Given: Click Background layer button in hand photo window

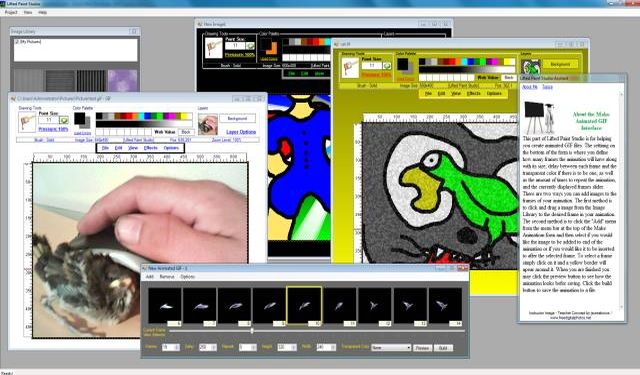Looking at the screenshot, I should click(x=238, y=118).
